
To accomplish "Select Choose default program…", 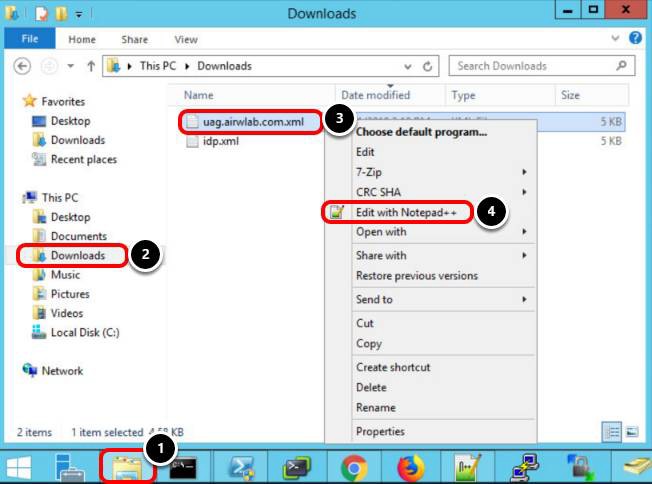I will pos(421,132).
